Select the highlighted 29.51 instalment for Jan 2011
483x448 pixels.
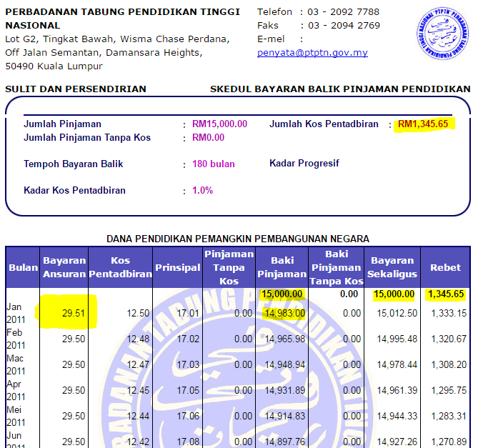[x=74, y=314]
